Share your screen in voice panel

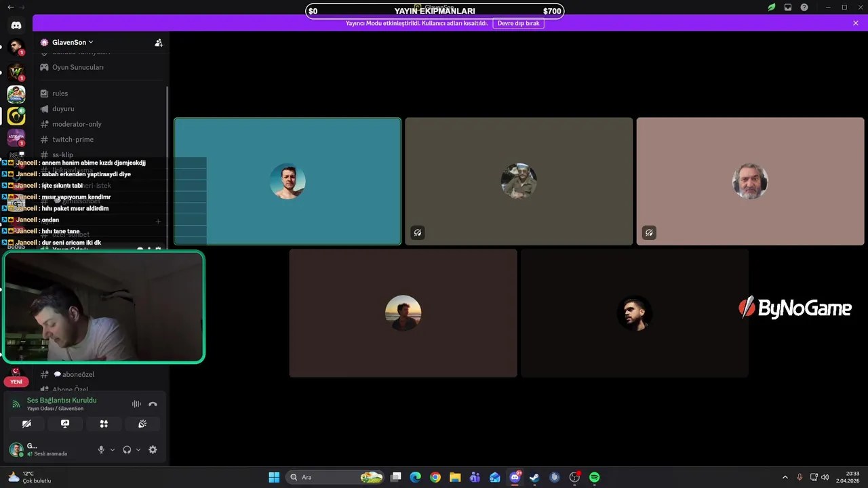point(65,424)
